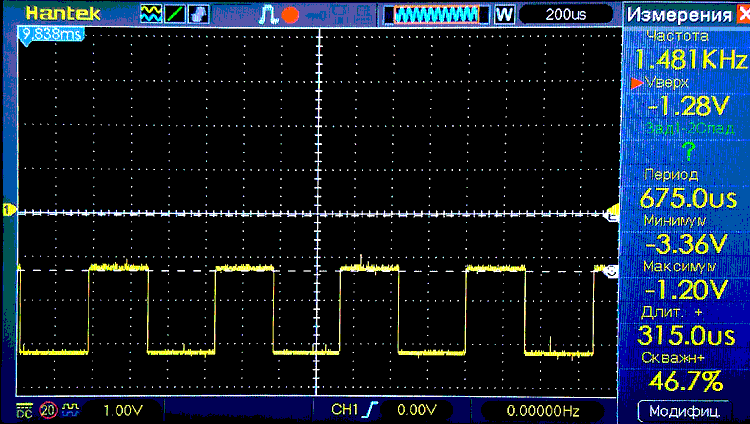
Task: Select the 1.00V vertical scale value
Action: point(123,411)
